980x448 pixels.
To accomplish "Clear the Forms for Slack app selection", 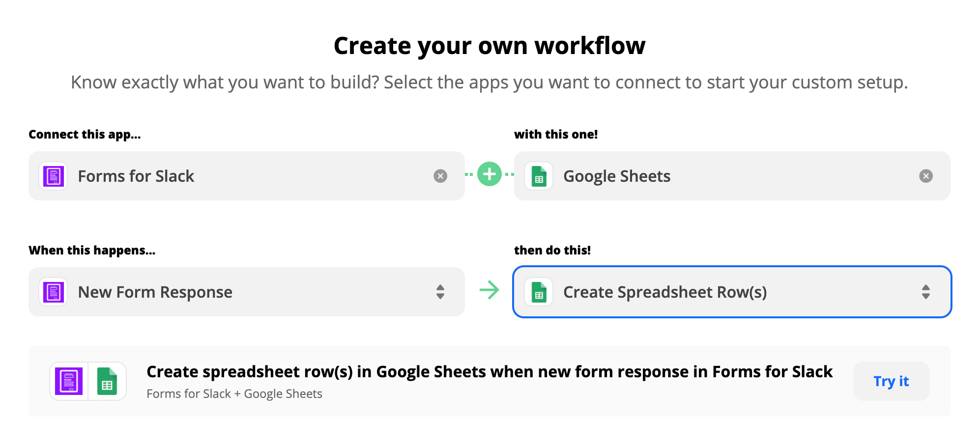I will (x=441, y=175).
